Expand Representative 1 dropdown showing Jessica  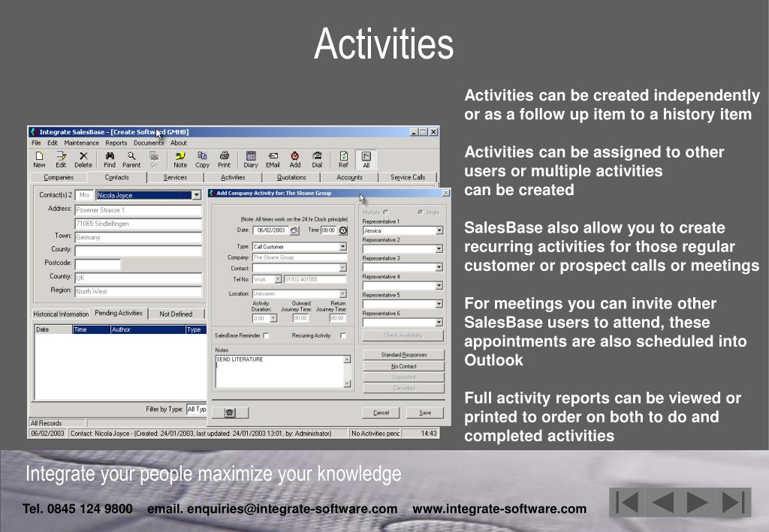pyautogui.click(x=439, y=230)
